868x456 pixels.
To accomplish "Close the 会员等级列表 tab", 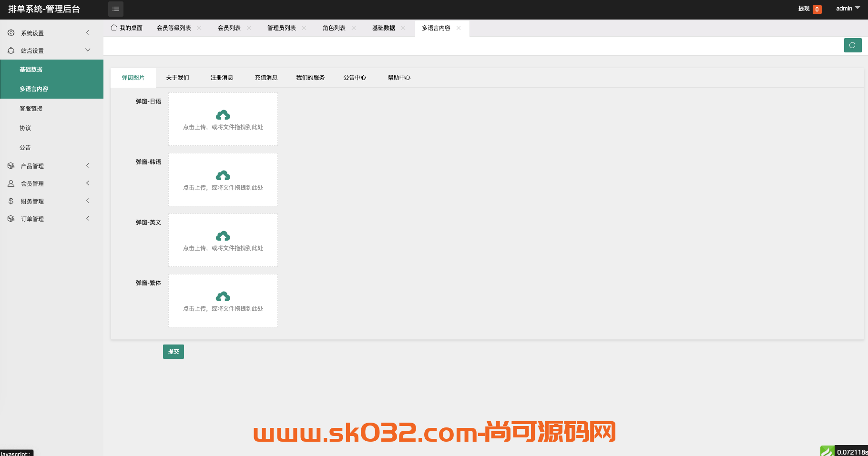I will [199, 28].
